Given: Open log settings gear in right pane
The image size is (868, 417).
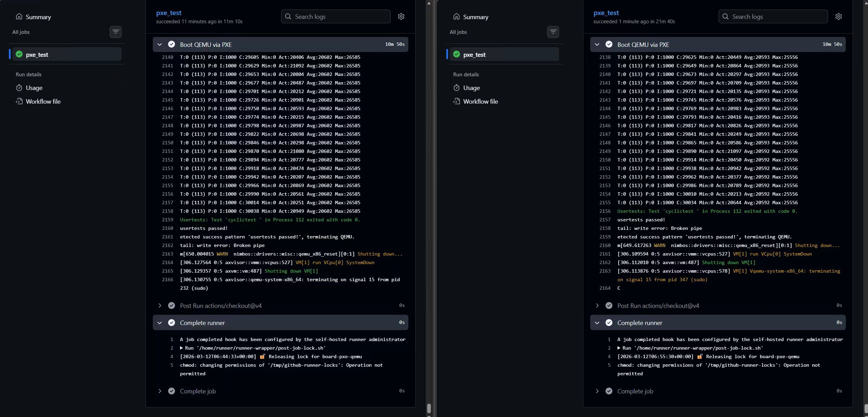Looking at the screenshot, I should [838, 16].
